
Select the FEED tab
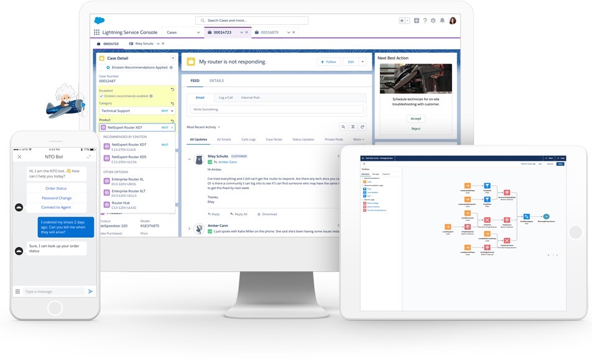coord(195,81)
